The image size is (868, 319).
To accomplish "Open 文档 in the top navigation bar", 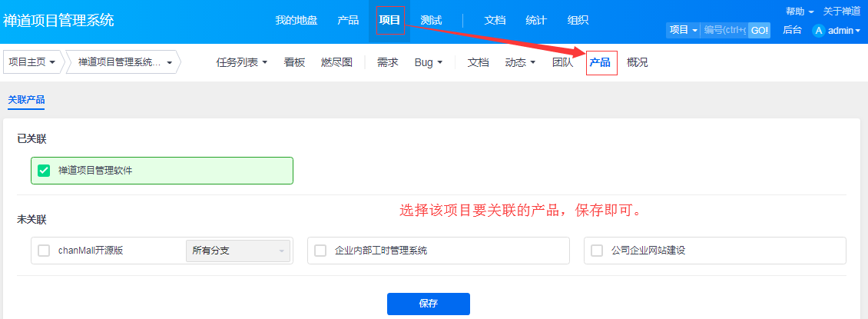I will [x=495, y=21].
